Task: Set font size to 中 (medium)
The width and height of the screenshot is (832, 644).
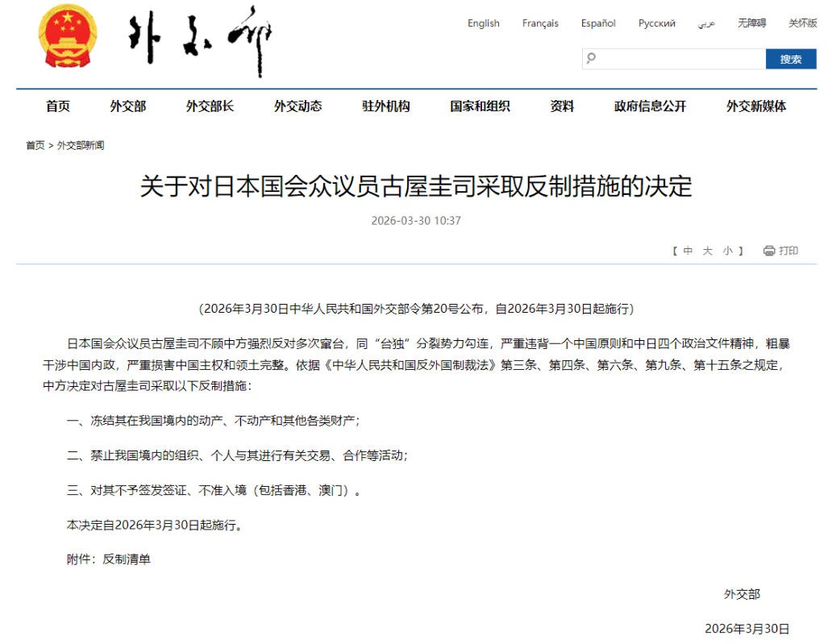Action: (688, 251)
